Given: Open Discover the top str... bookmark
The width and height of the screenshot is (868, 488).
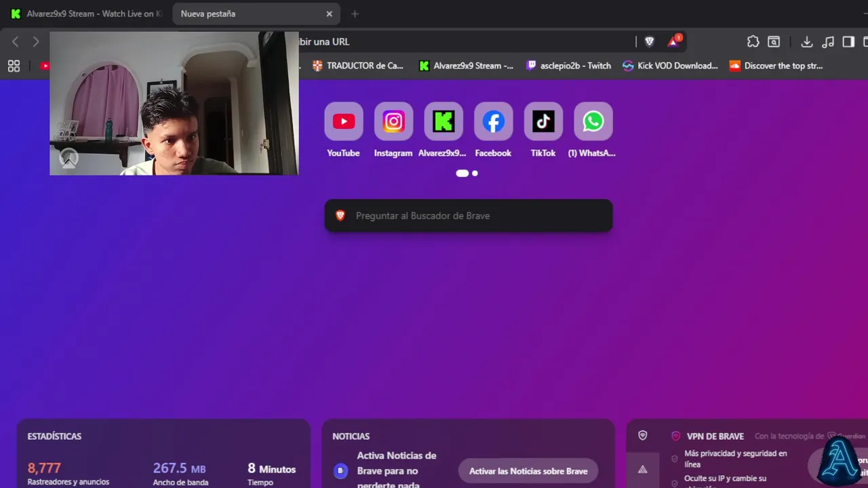Looking at the screenshot, I should click(776, 66).
